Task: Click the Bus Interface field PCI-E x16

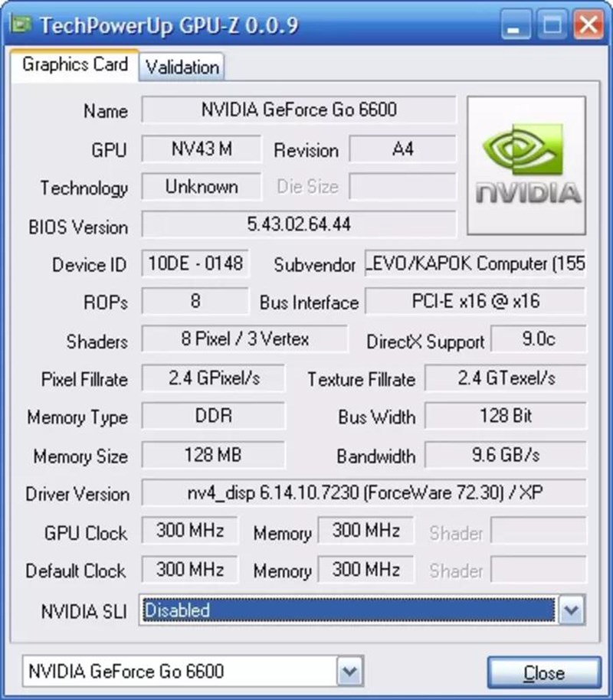Action: click(475, 301)
